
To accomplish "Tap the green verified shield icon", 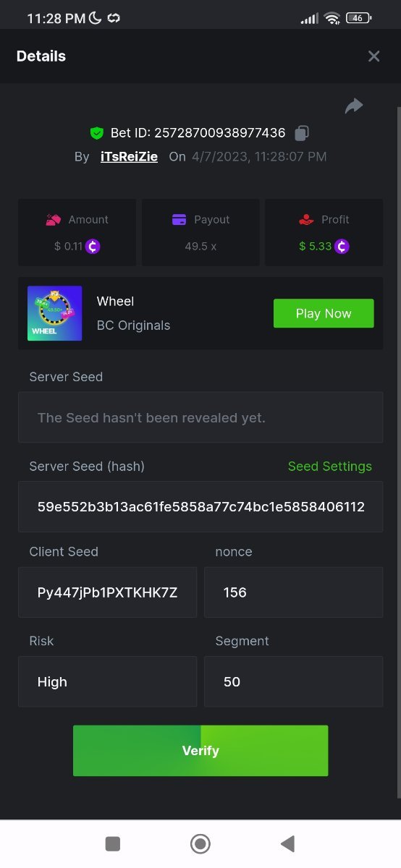I will coord(97,133).
